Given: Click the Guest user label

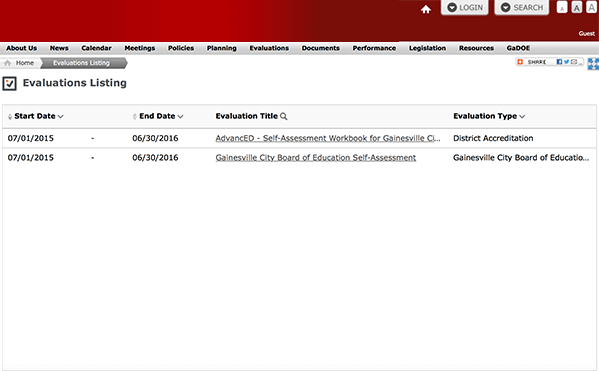Looking at the screenshot, I should point(586,34).
